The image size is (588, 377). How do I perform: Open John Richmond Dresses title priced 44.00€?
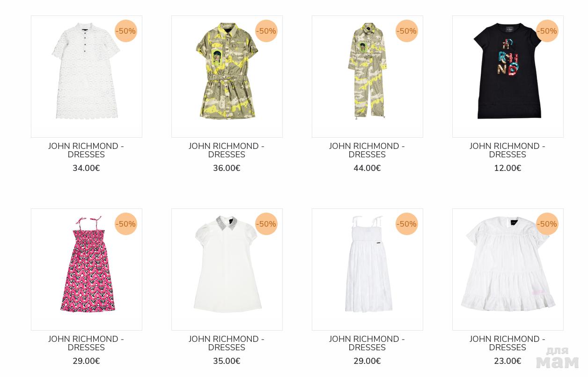pos(367,150)
